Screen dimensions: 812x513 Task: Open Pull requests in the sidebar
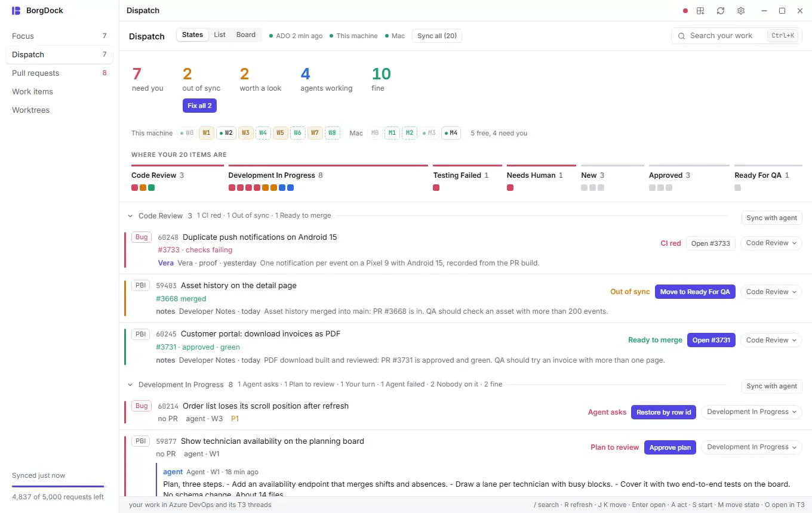pos(59,73)
